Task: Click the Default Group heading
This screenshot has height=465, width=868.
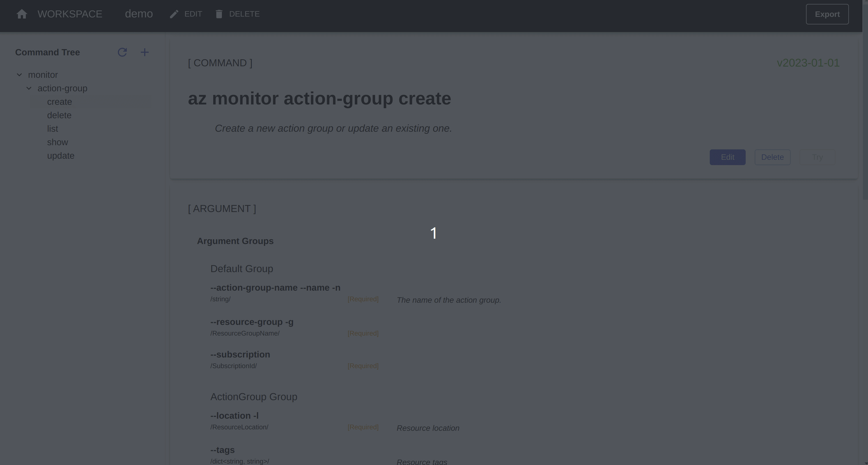Action: point(242,269)
